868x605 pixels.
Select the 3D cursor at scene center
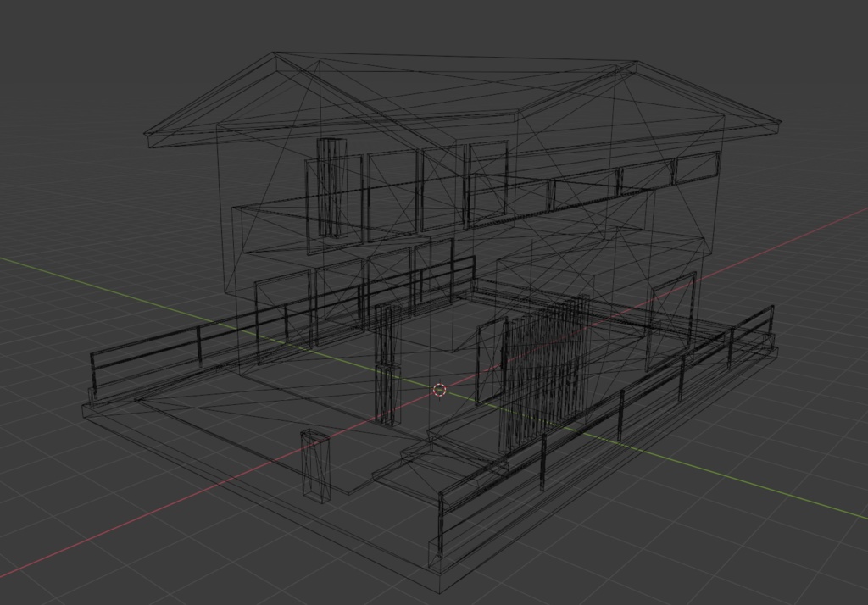pyautogui.click(x=439, y=389)
